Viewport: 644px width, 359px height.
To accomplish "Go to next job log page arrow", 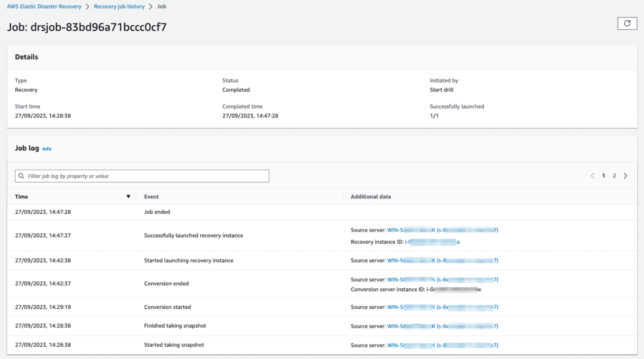I will tap(626, 176).
